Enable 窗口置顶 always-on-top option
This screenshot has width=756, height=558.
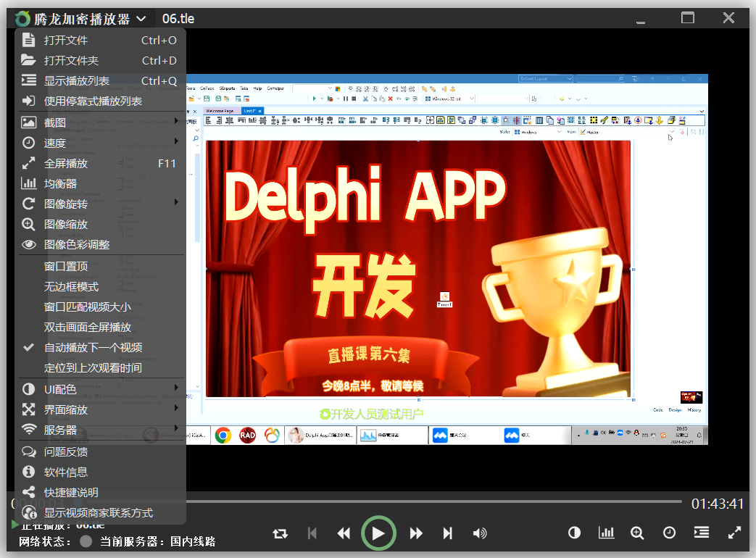pos(100,267)
